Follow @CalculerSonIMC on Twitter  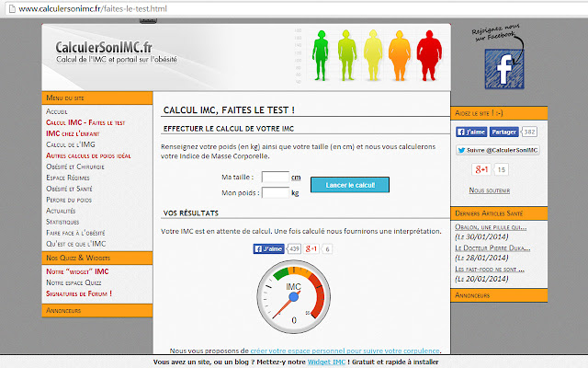coord(498,150)
